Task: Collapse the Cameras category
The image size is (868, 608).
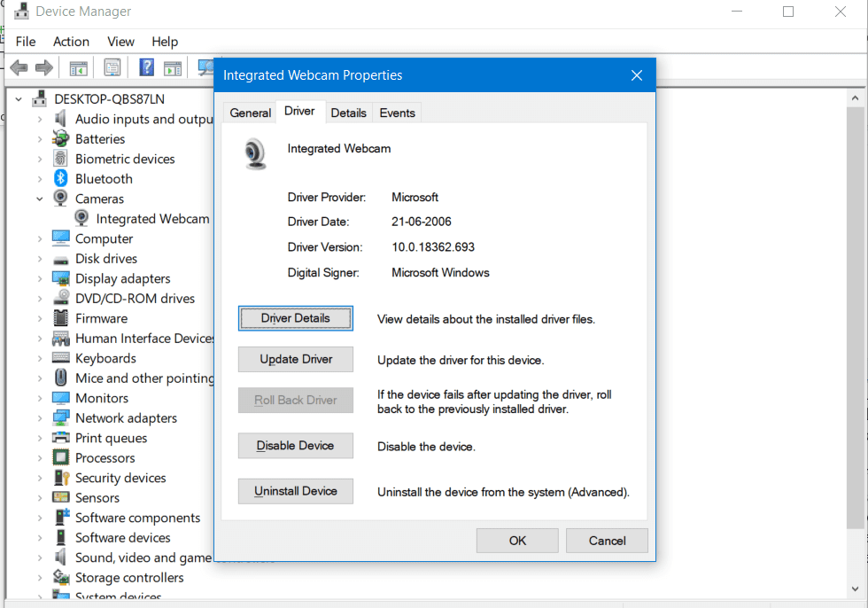Action: point(40,199)
